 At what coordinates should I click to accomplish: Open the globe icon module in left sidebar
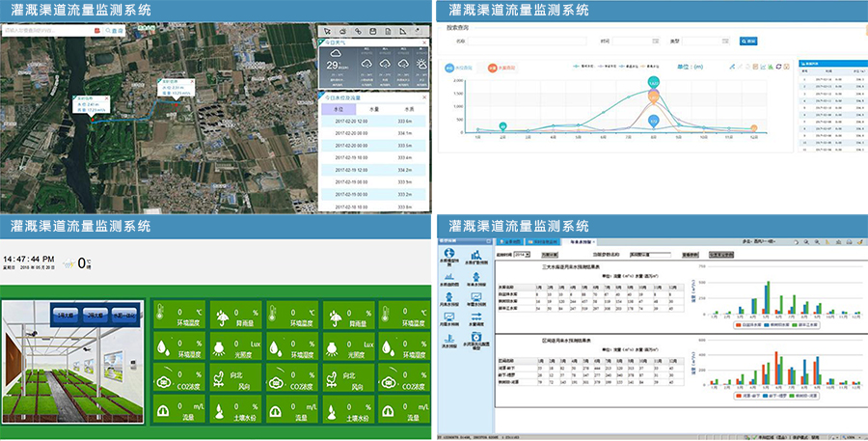(451, 255)
